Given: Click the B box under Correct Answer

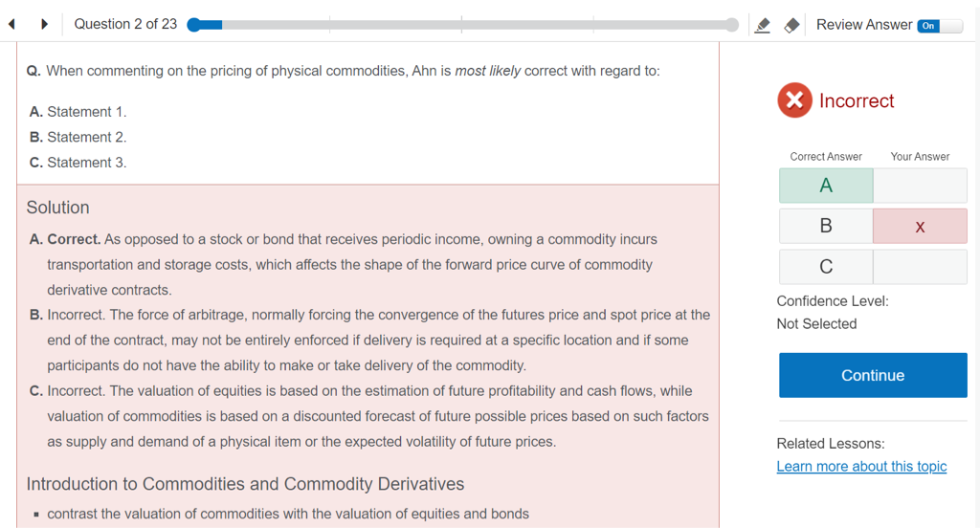Looking at the screenshot, I should (x=826, y=227).
